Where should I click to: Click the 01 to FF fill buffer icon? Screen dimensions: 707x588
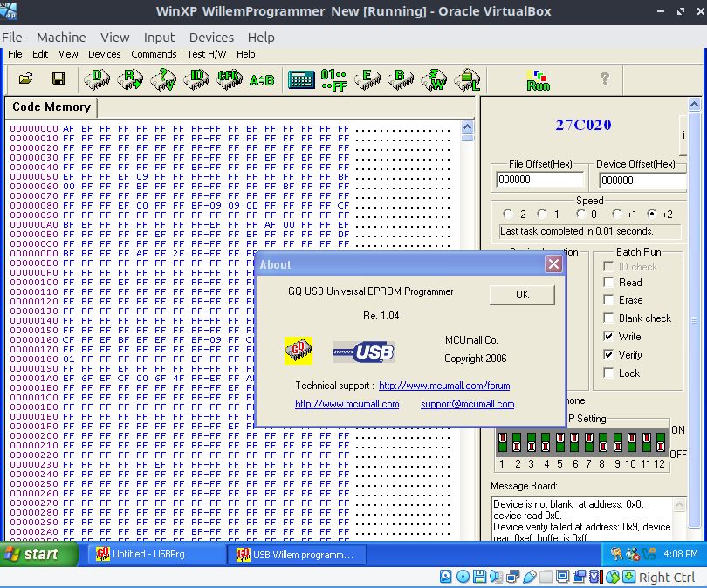[334, 79]
